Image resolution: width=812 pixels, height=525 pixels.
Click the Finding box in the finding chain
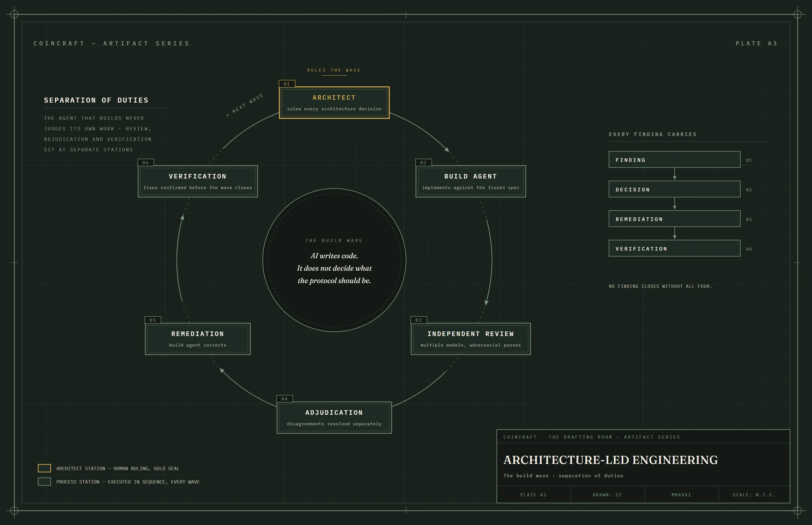(674, 160)
